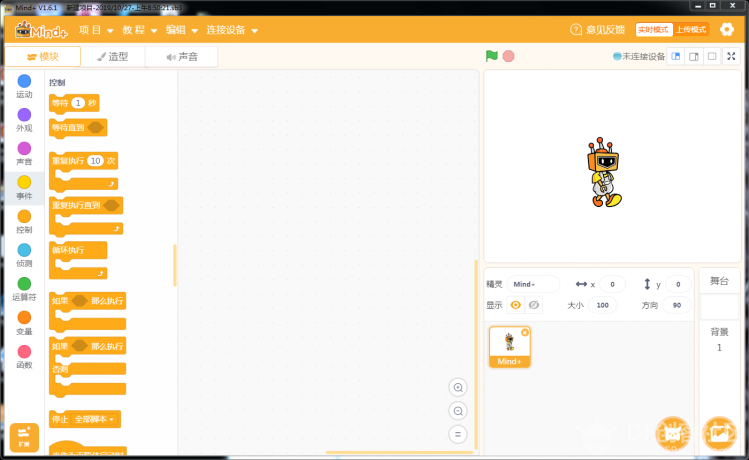This screenshot has height=460, width=749.
Task: Click the 否则 if-else block
Action: pyautogui.click(x=87, y=367)
